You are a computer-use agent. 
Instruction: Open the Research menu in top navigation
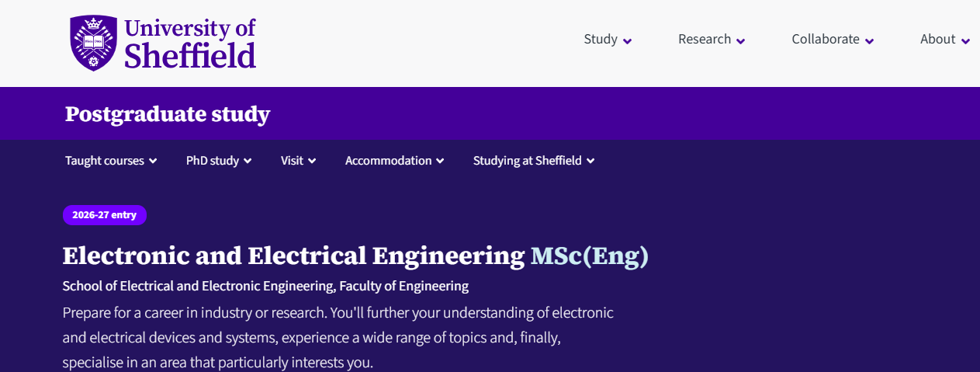[705, 39]
